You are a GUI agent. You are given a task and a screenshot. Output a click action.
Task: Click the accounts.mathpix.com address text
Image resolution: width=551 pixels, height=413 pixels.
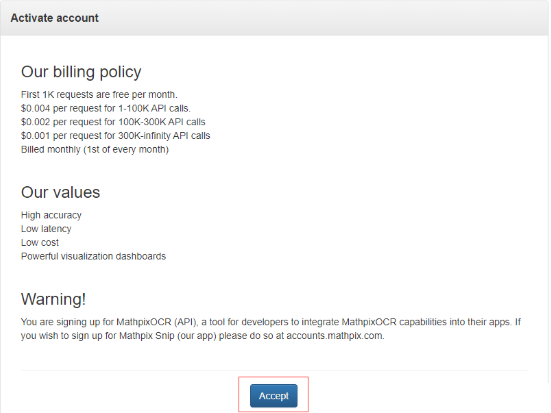[x=335, y=336]
